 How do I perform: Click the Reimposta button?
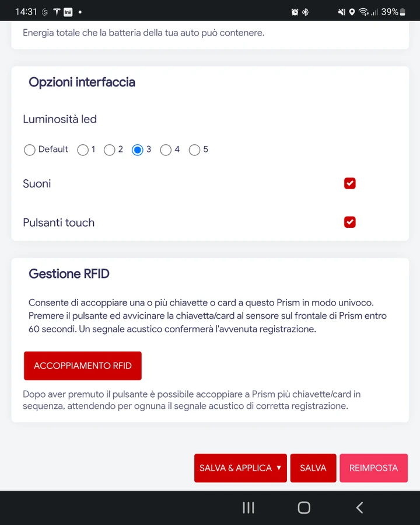(373, 468)
